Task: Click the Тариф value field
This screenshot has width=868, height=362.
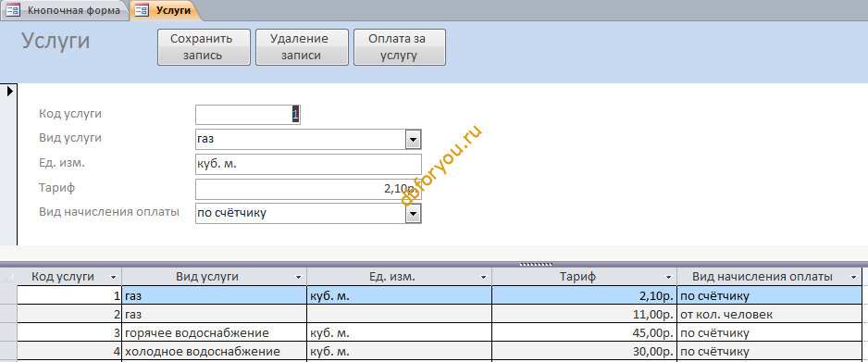Action: [x=308, y=189]
